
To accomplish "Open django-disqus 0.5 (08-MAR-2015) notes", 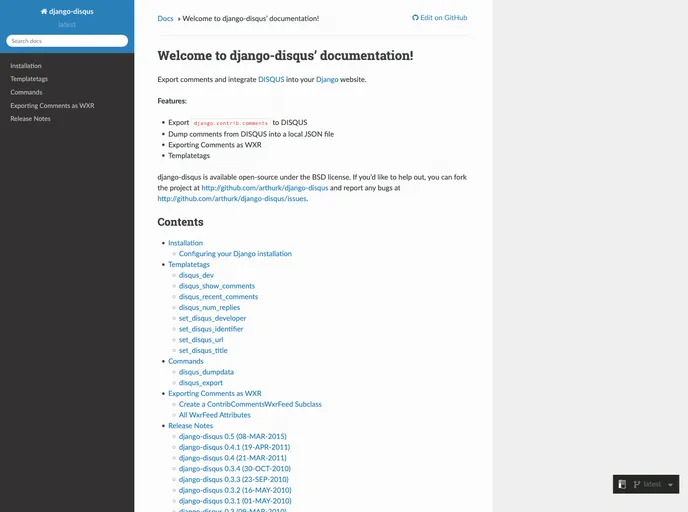I will [x=233, y=437].
